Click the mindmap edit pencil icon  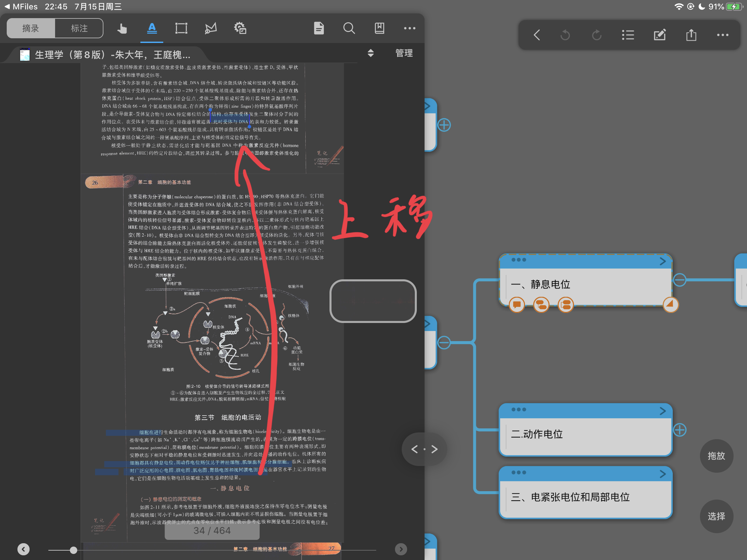pyautogui.click(x=659, y=35)
